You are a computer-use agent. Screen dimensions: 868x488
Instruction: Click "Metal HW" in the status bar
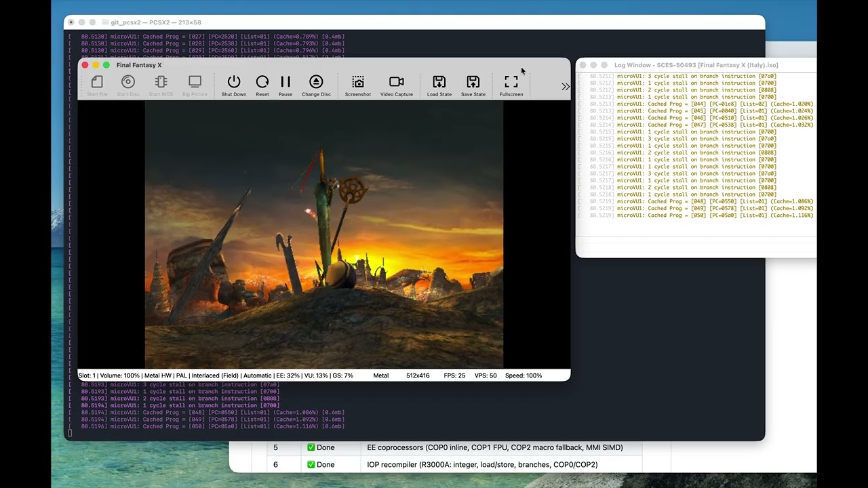click(157, 375)
